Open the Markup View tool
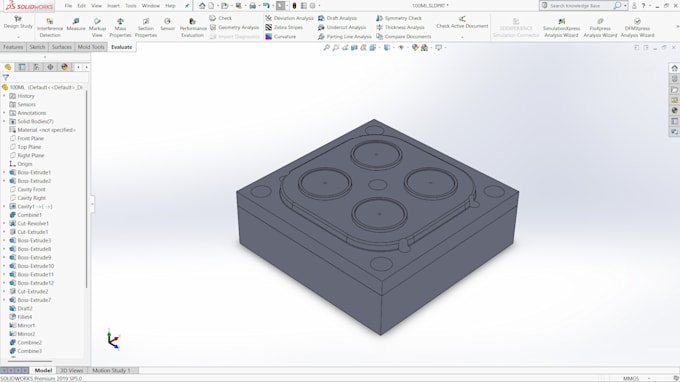The height and width of the screenshot is (382, 680). coord(97,28)
